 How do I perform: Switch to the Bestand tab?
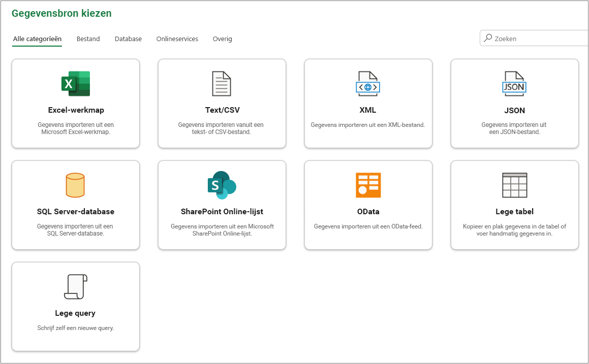[88, 39]
